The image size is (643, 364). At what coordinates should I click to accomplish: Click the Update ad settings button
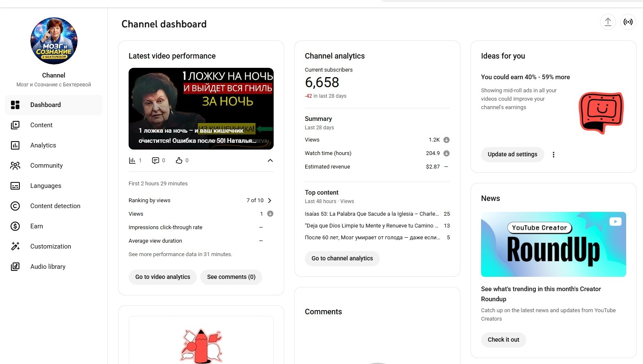[x=512, y=154]
